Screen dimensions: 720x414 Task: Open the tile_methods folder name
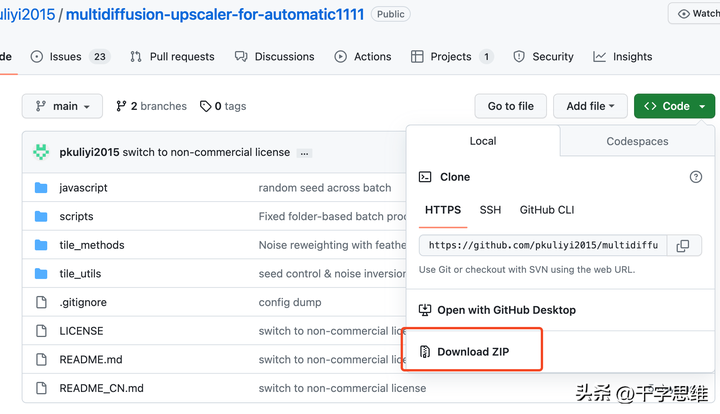pyautogui.click(x=92, y=245)
